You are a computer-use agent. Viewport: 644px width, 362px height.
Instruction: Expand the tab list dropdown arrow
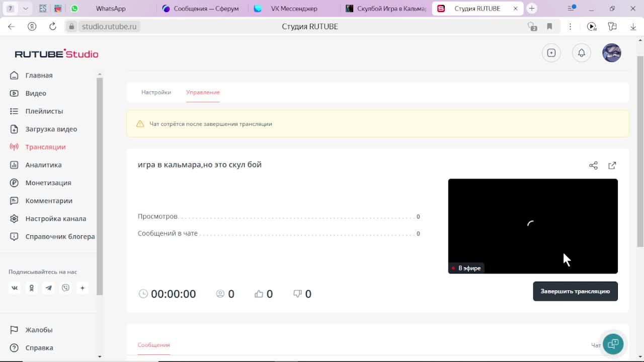tap(26, 9)
